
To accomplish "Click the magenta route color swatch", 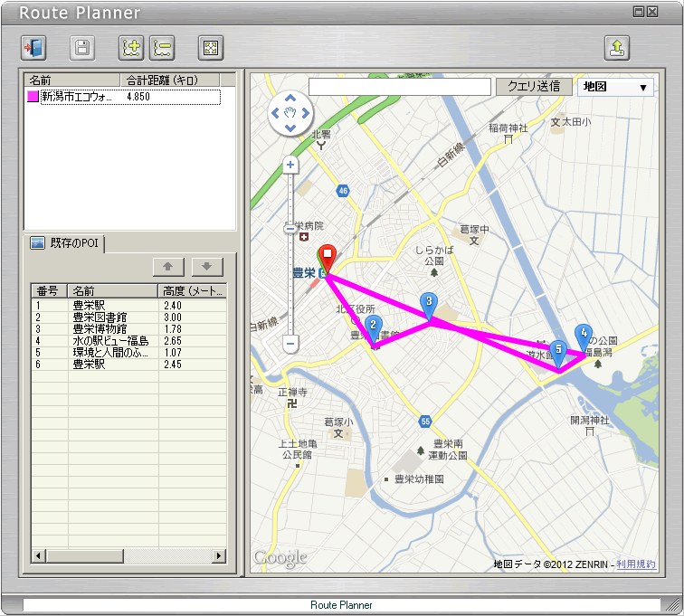I will pyautogui.click(x=33, y=97).
